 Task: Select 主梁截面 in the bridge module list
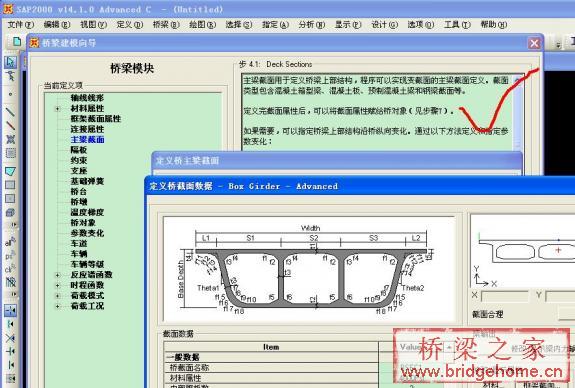tap(88, 140)
